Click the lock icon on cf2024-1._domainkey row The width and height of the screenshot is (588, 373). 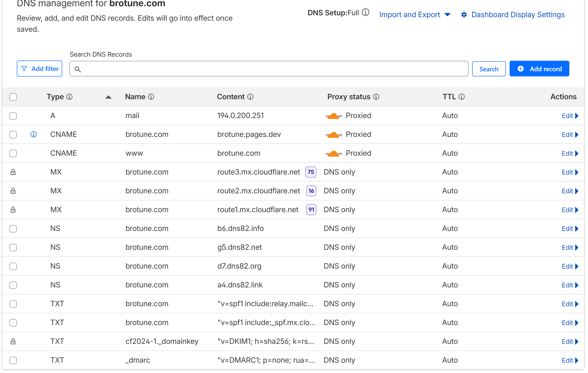[13, 341]
